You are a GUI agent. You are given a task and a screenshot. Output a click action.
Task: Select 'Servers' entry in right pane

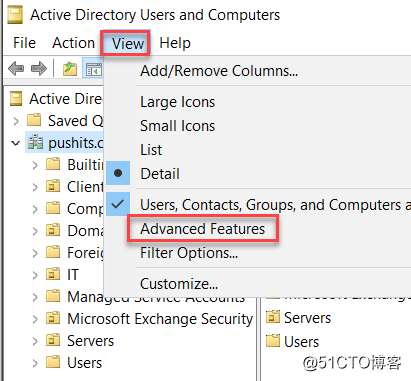coord(307,317)
